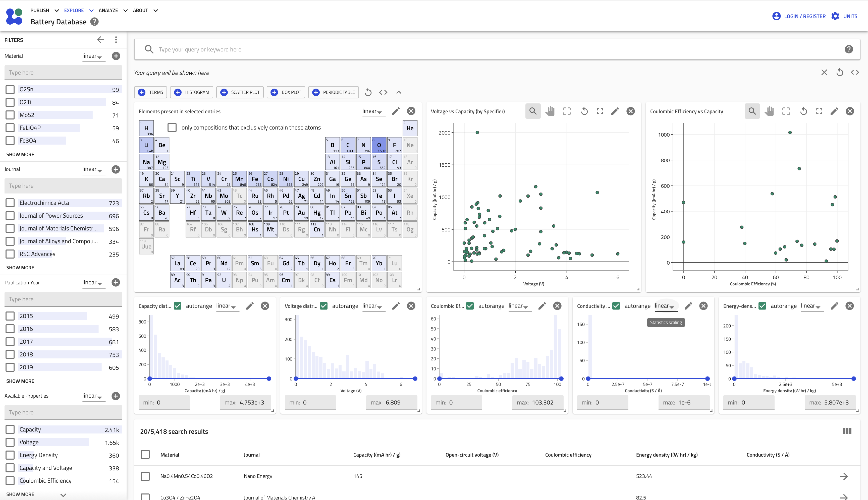This screenshot has height=500, width=868.
Task: Add Journal filter widget with plus icon
Action: coord(116,169)
